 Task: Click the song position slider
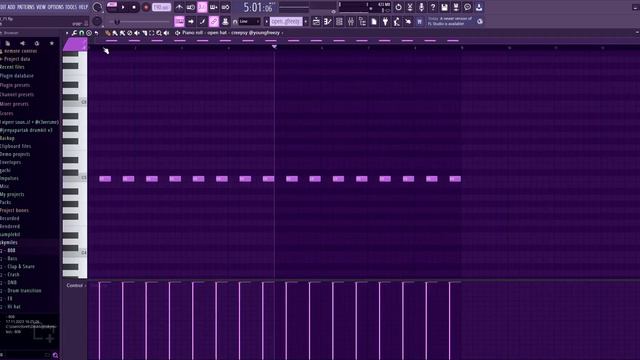139,22
